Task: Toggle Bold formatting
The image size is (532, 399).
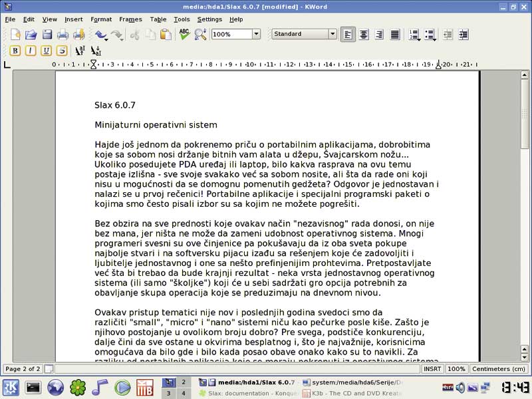Action: pyautogui.click(x=15, y=51)
